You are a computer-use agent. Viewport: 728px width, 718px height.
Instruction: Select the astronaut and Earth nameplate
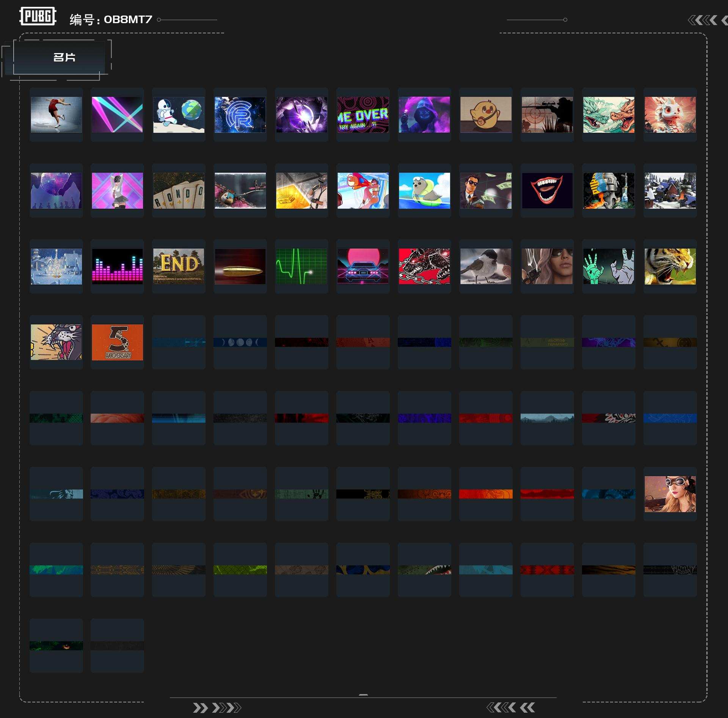click(179, 115)
